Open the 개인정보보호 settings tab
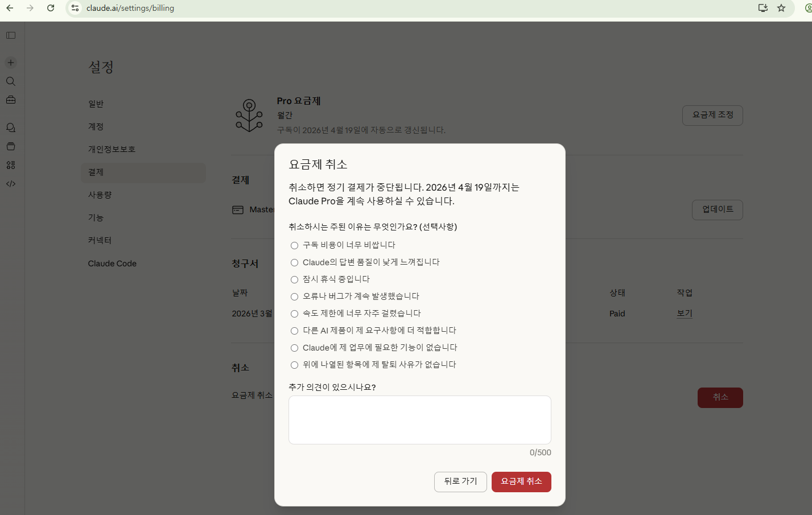 [143, 150]
